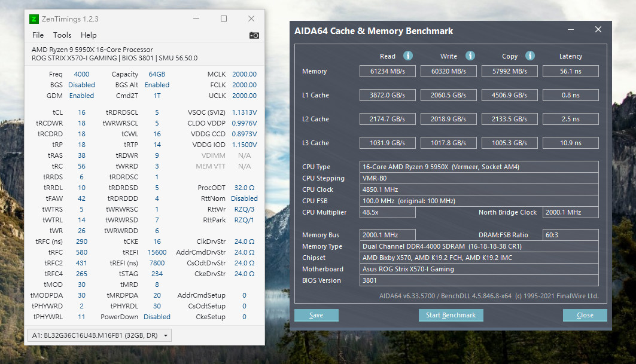Click the ZenTimings green Z app icon

pyautogui.click(x=34, y=19)
